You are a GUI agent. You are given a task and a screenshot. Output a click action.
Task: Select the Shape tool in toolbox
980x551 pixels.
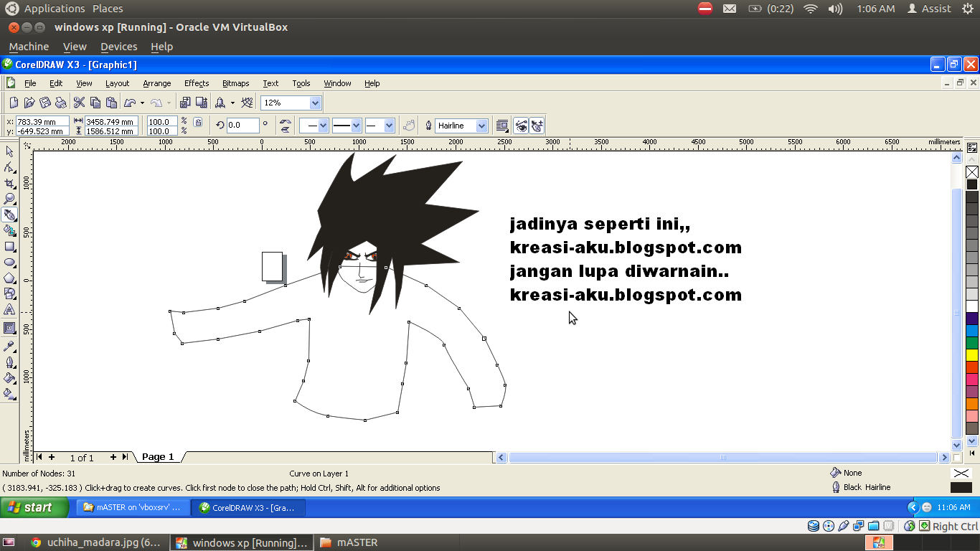(10, 167)
